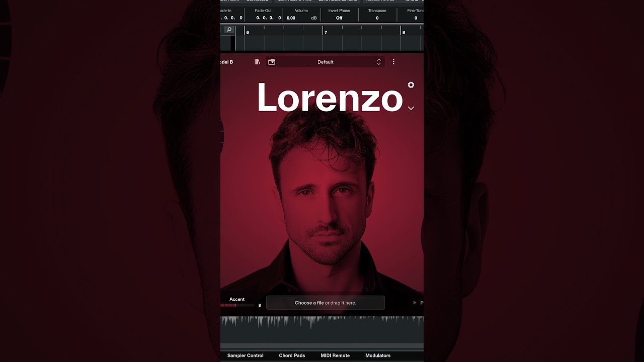Click the save preset folder icon

(x=272, y=62)
